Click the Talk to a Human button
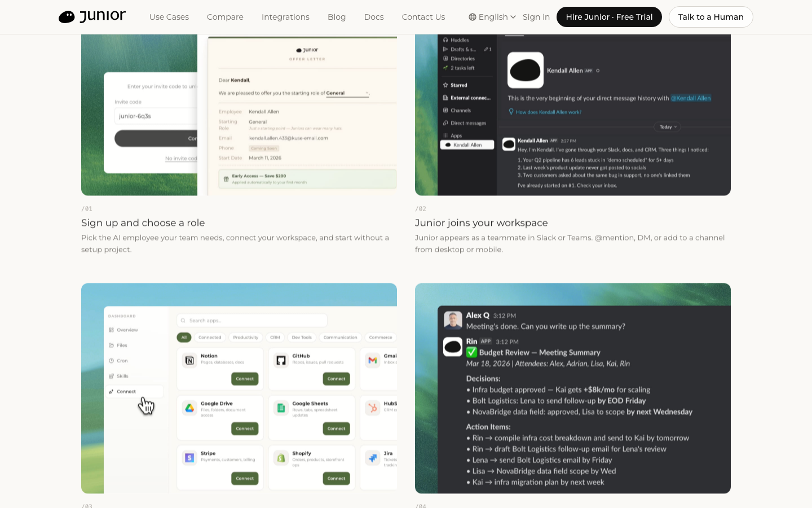This screenshot has height=508, width=812. tap(711, 17)
